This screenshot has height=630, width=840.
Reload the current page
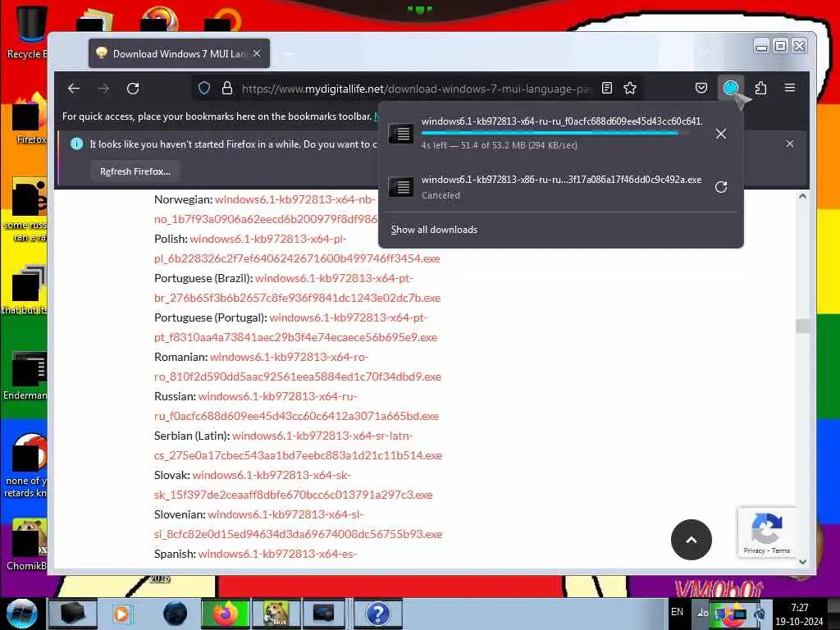[133, 89]
